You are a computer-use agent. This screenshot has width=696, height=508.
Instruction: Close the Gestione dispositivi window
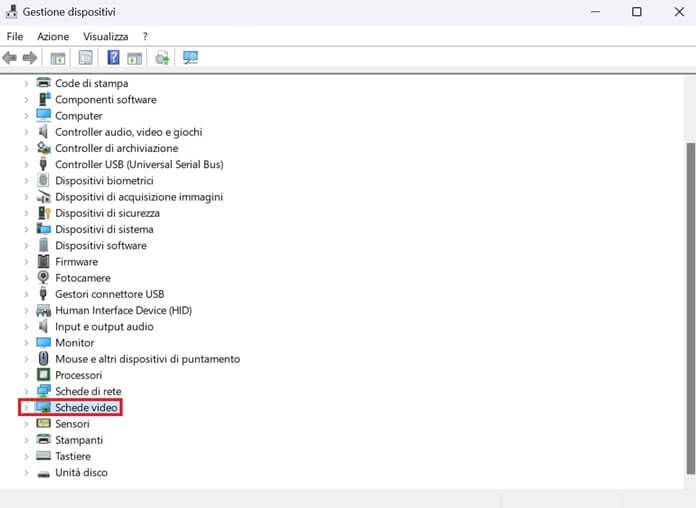point(679,12)
